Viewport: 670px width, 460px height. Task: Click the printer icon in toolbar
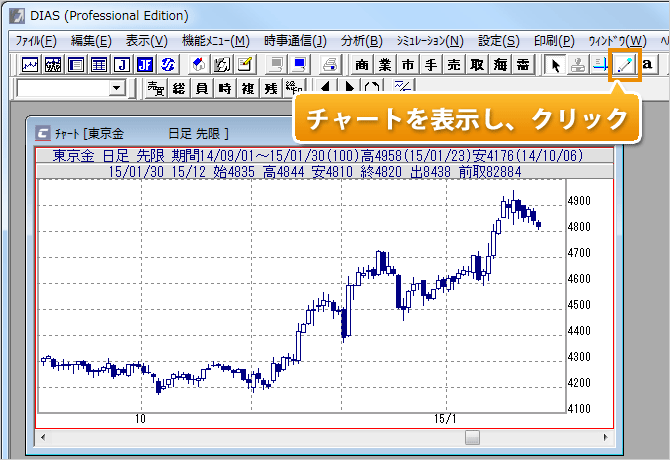[326, 65]
